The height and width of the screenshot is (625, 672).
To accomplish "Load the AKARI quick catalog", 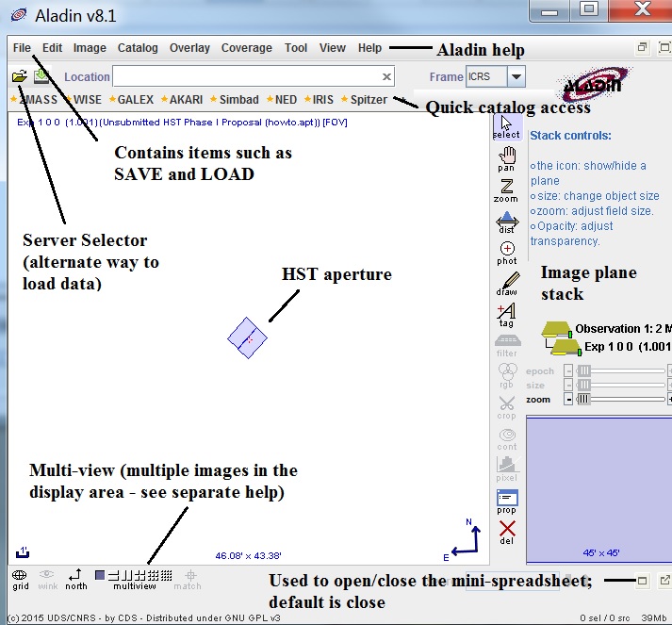I will click(182, 99).
